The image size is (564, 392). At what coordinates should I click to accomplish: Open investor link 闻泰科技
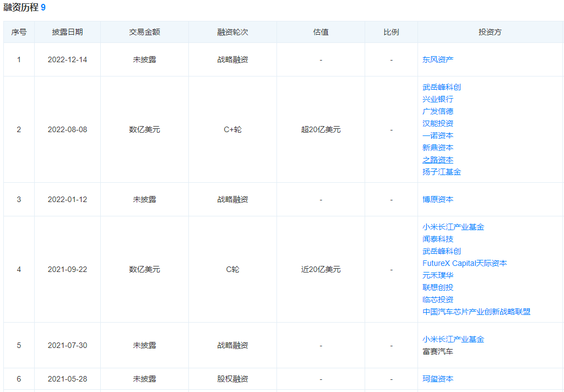[x=438, y=239]
